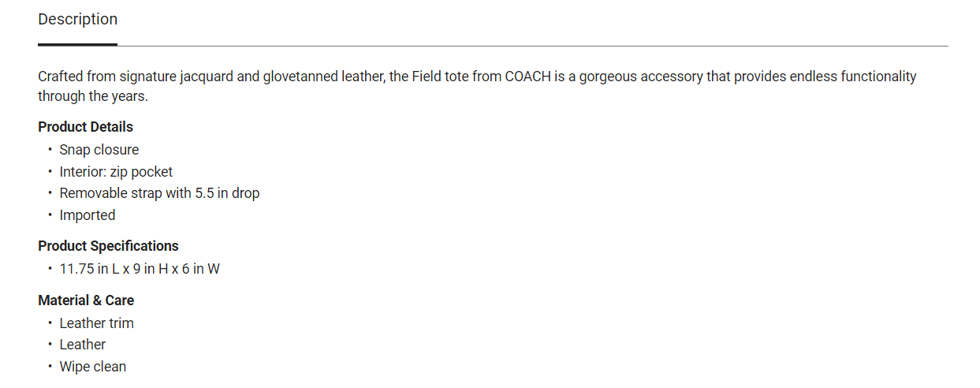
Task: Click the bullet before Snap closure
Action: click(50, 150)
